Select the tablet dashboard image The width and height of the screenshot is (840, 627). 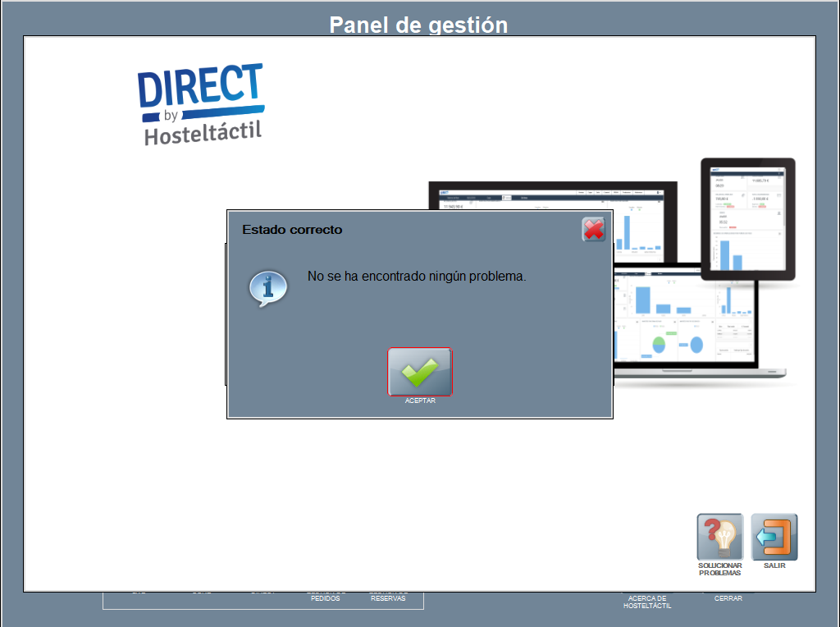(747, 220)
